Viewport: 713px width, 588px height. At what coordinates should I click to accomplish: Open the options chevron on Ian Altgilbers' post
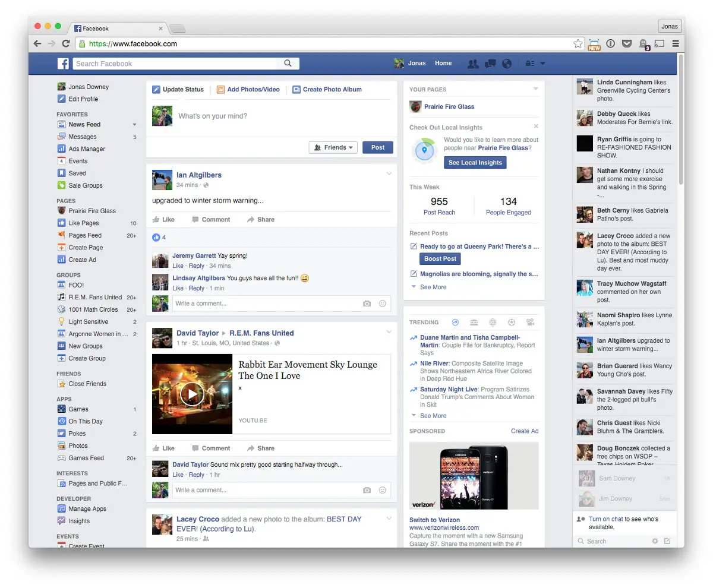(389, 173)
